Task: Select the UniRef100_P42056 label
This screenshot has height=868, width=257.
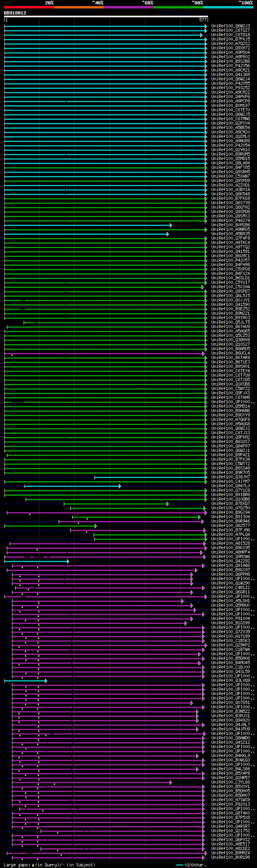Action: pyautogui.click(x=230, y=66)
